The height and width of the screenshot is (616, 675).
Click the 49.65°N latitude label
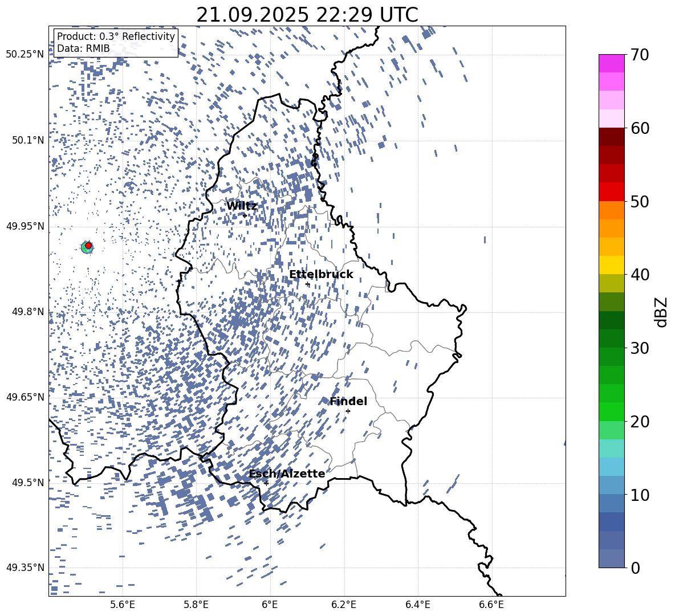pos(25,397)
